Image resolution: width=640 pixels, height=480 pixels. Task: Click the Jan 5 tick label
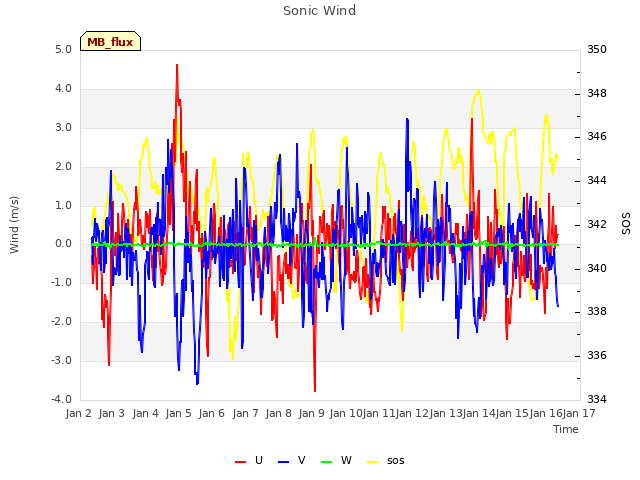[178, 413]
